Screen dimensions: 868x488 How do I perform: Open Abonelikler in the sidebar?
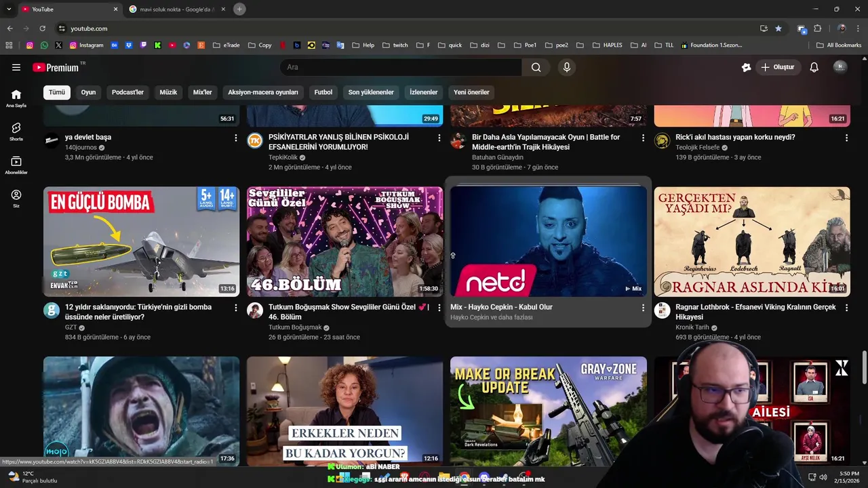[x=16, y=165]
